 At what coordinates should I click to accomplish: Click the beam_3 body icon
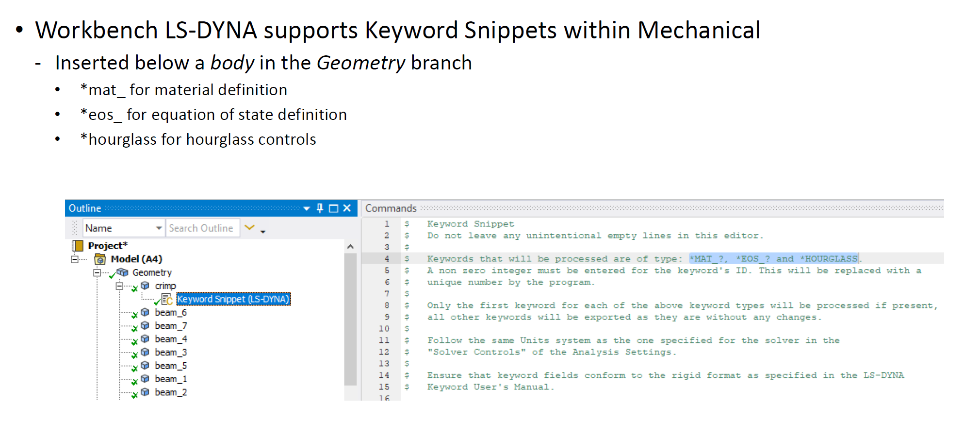(145, 352)
